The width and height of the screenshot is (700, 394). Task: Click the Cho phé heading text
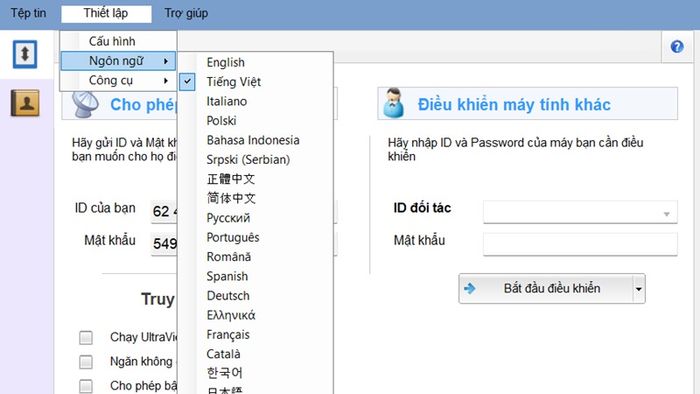click(x=143, y=105)
